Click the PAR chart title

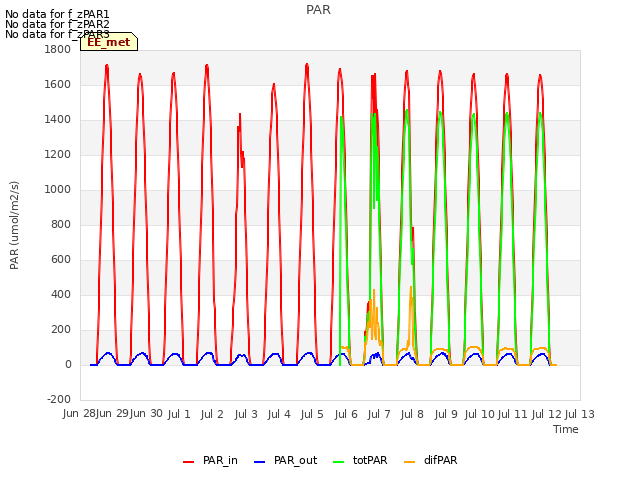[318, 10]
